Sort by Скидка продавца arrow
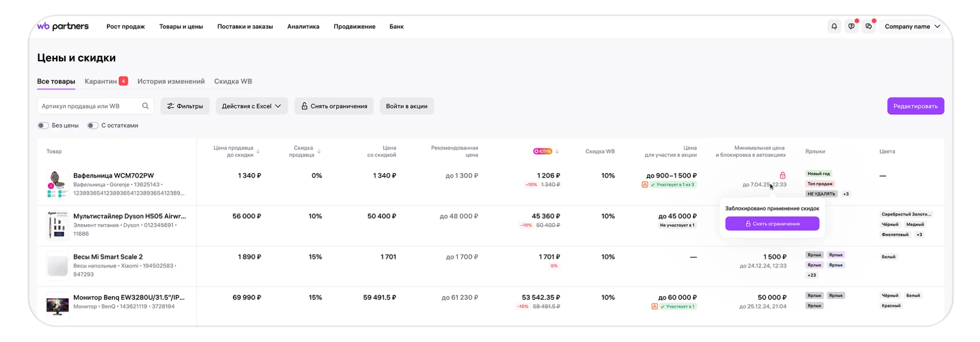 tap(319, 152)
